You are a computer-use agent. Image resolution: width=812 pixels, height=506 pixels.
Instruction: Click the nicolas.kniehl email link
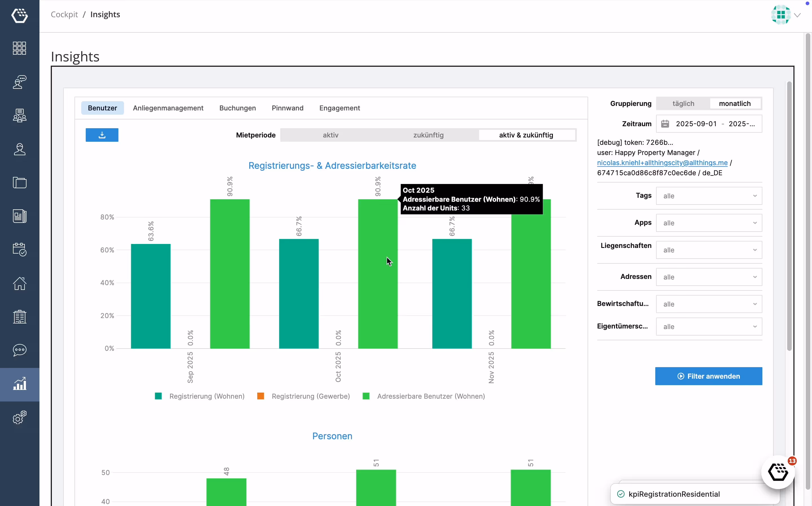point(662,163)
